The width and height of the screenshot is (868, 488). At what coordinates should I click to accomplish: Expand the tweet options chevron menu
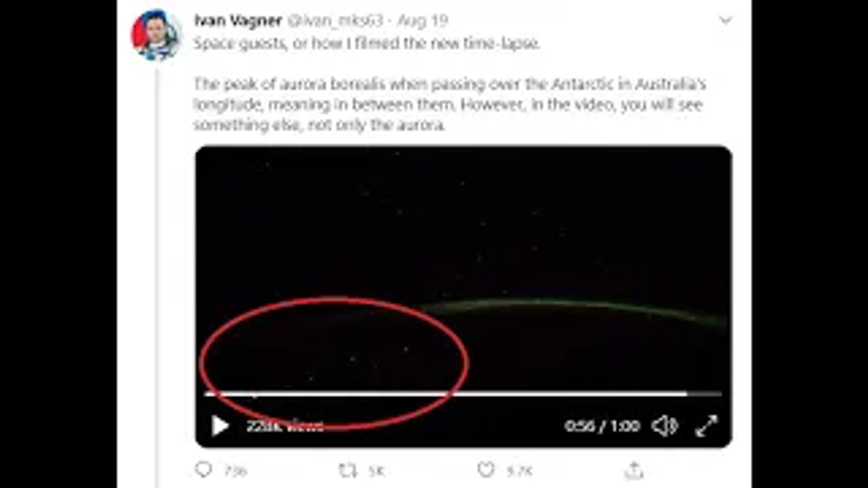coord(726,20)
